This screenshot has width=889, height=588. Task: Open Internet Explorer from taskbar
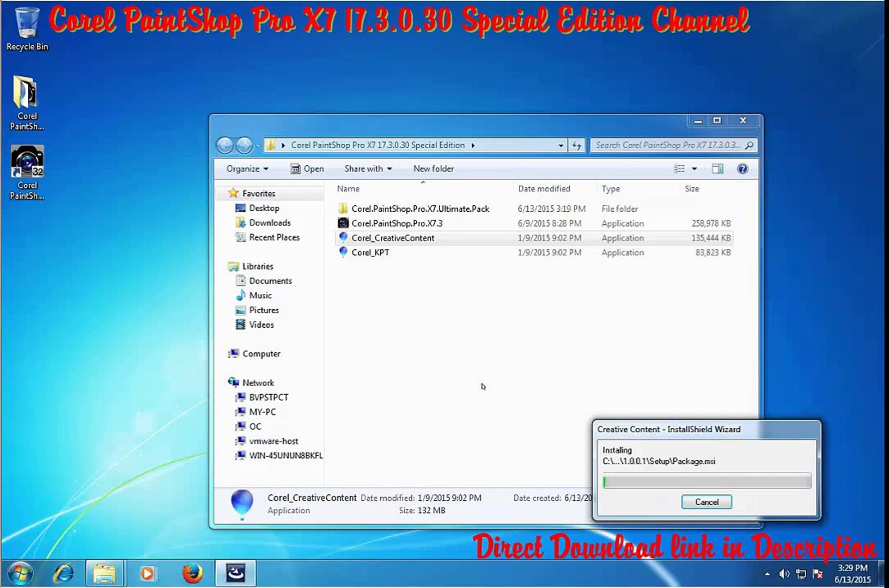[64, 573]
